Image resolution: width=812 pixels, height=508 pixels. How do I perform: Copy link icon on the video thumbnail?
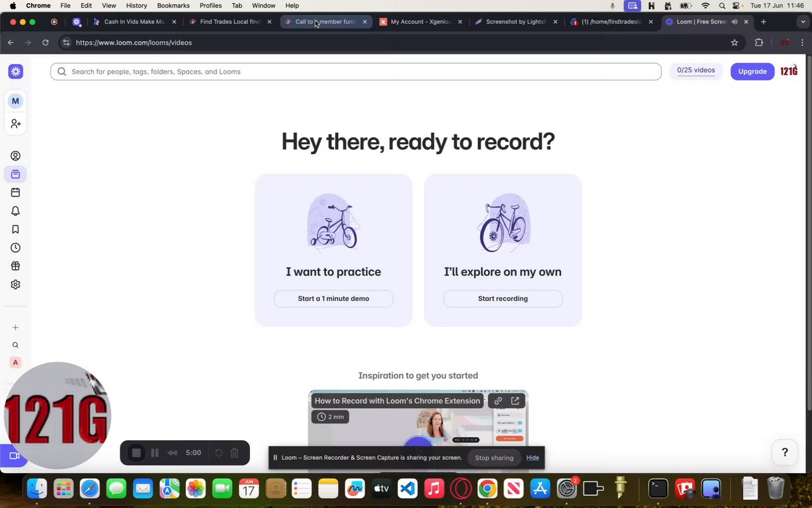coord(498,401)
